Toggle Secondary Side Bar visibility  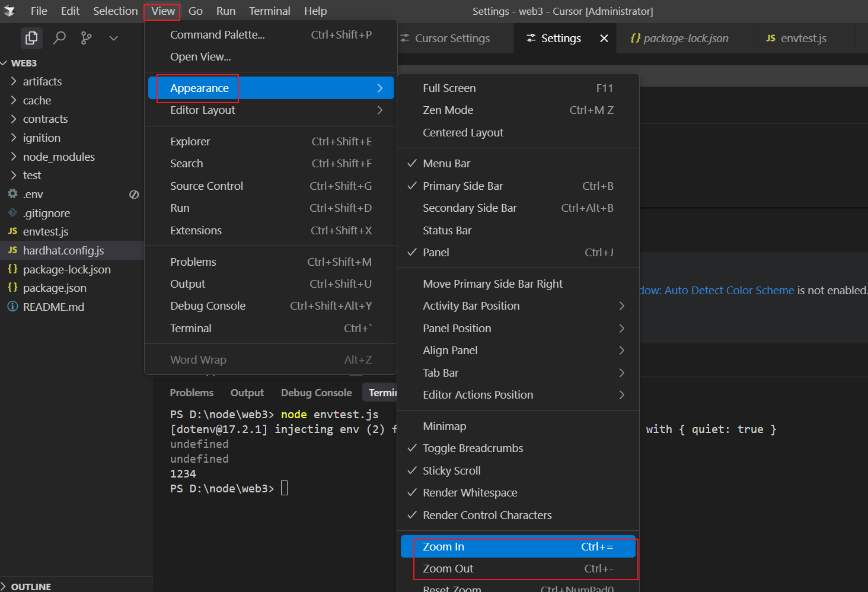pos(518,208)
